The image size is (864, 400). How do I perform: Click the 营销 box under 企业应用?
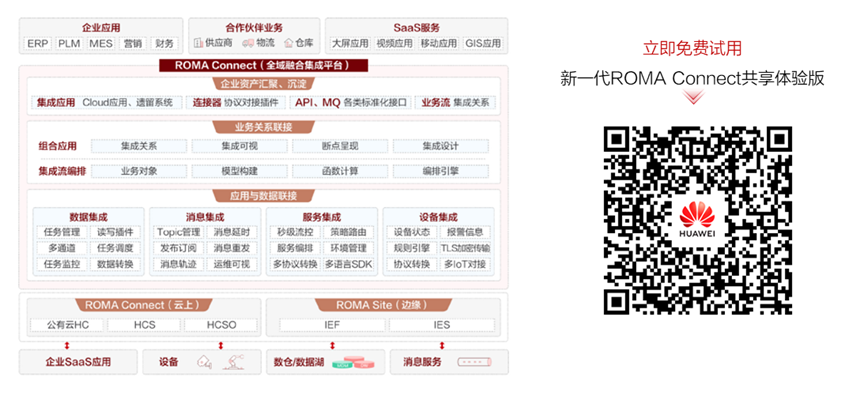[133, 43]
